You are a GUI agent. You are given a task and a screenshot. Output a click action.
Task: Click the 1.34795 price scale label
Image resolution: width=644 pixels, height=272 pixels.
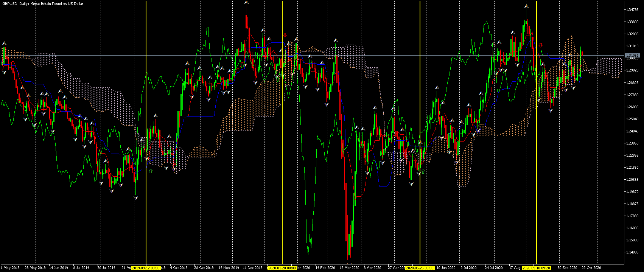[632, 10]
